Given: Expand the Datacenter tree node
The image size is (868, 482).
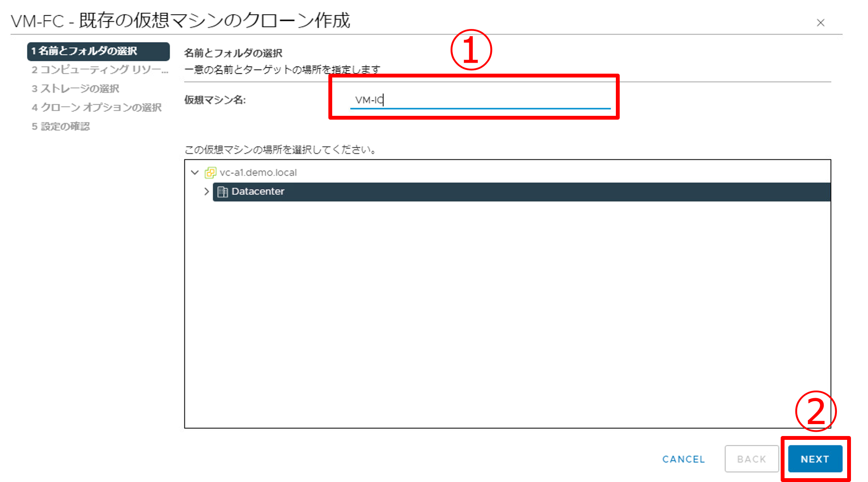Looking at the screenshot, I should (207, 192).
